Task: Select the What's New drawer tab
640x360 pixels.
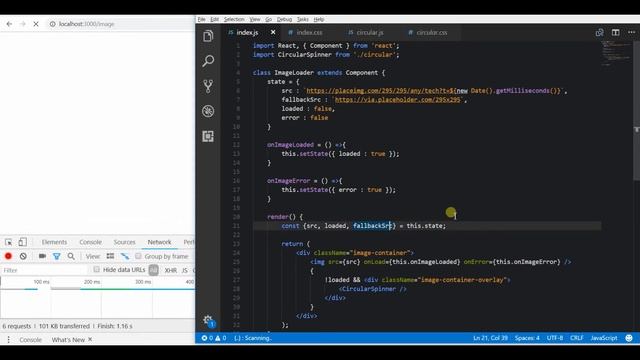Action: (x=68, y=340)
